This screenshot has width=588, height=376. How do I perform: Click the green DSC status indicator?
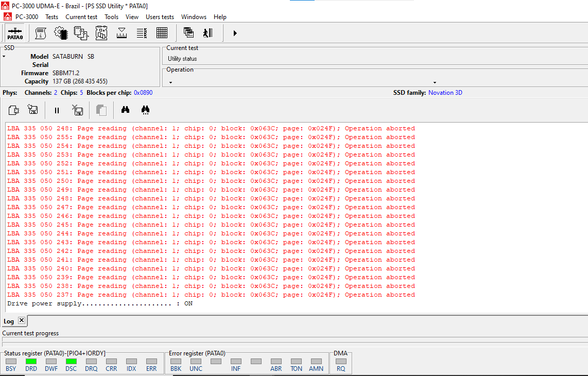coord(71,362)
